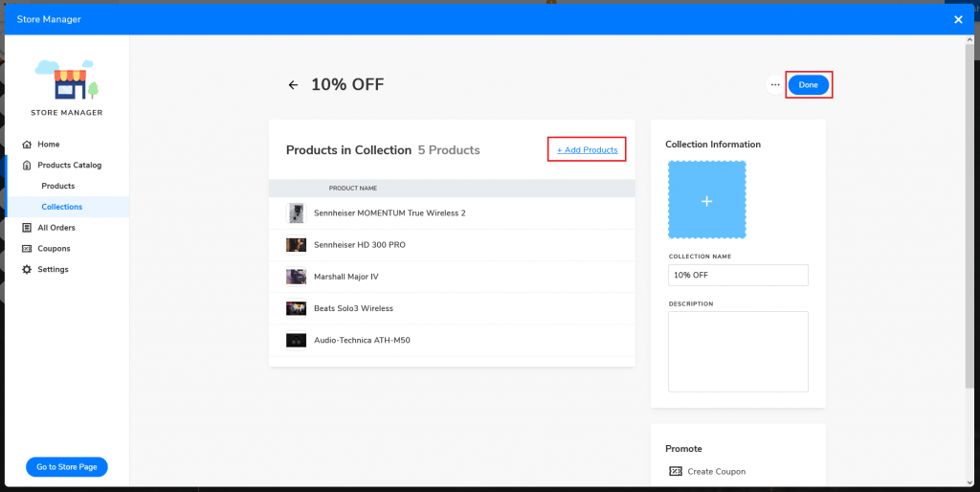The height and width of the screenshot is (492, 980).
Task: Click the All Orders icon
Action: (x=26, y=228)
